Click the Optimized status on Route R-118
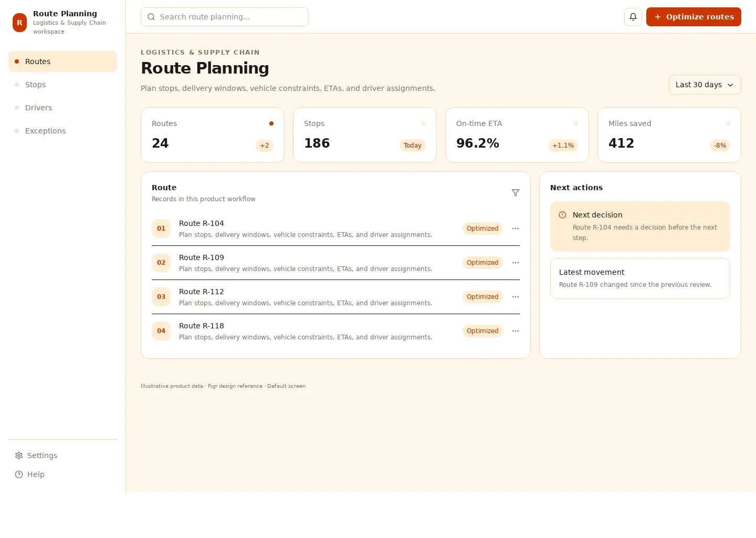Image resolution: width=756 pixels, height=538 pixels. tap(482, 331)
